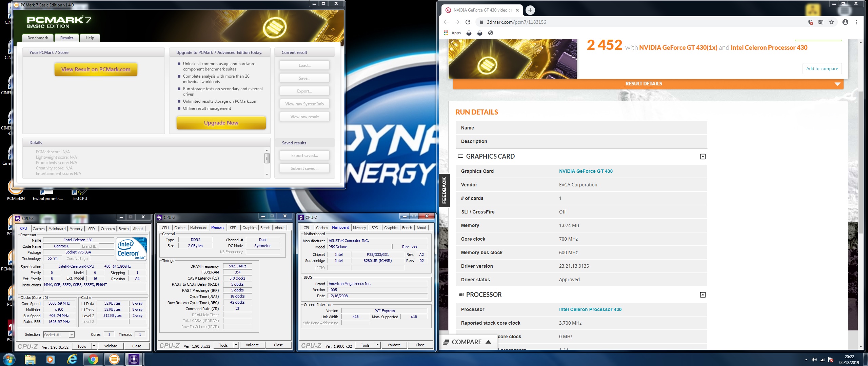The height and width of the screenshot is (366, 868).
Task: Open TestCPU desktop shortcut
Action: point(79,195)
